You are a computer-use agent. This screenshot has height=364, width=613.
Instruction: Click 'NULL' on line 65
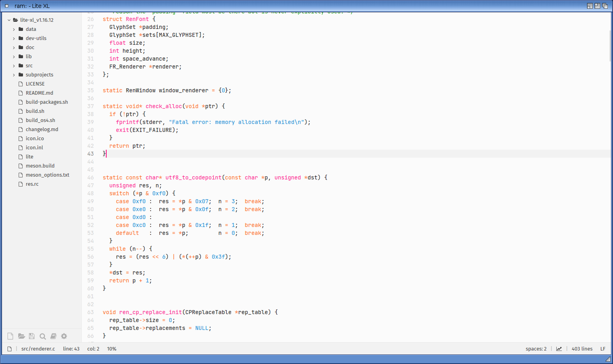pos(202,328)
